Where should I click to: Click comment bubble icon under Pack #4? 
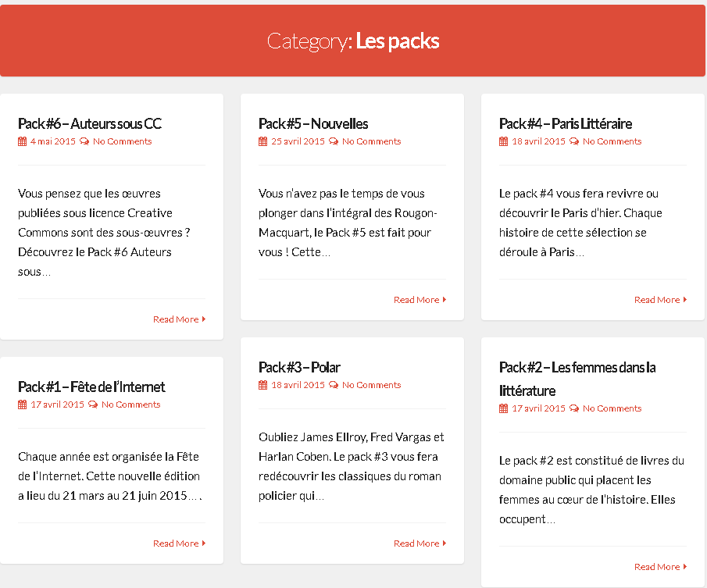coord(574,141)
